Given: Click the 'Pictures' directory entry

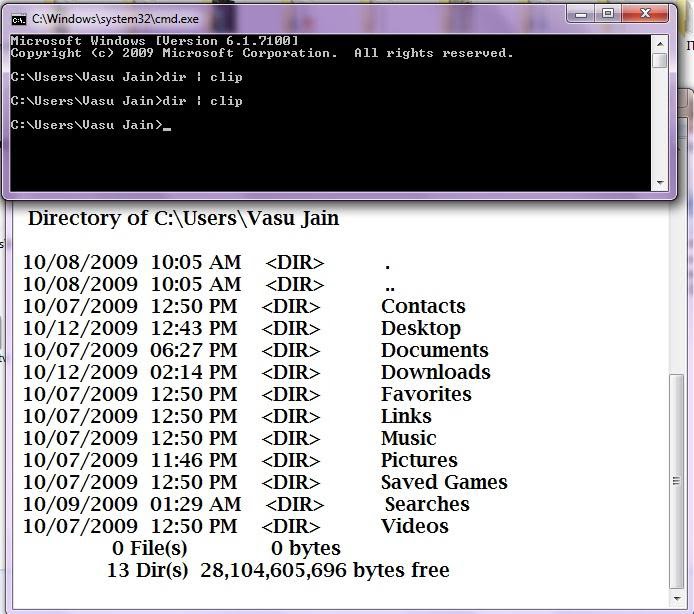Looking at the screenshot, I should [x=419, y=460].
